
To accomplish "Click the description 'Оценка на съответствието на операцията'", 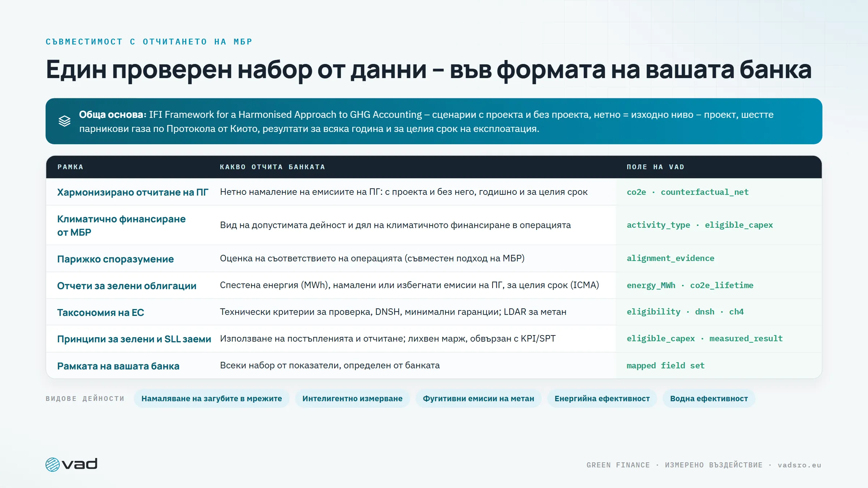I will pos(372,258).
